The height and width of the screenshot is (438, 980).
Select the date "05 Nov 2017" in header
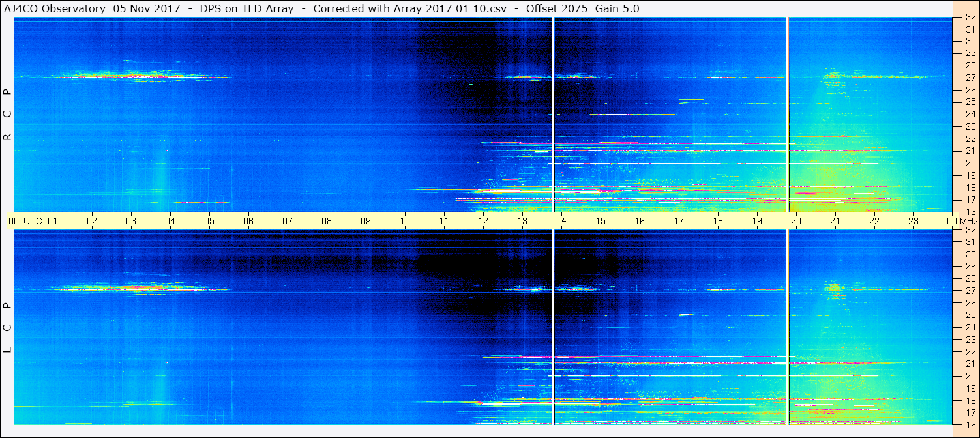coord(146,8)
